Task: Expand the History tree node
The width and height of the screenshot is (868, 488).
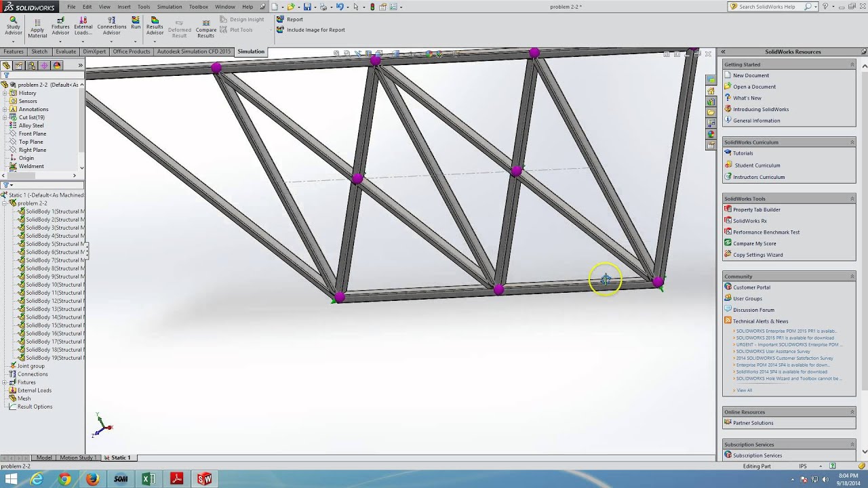Action: (5, 93)
